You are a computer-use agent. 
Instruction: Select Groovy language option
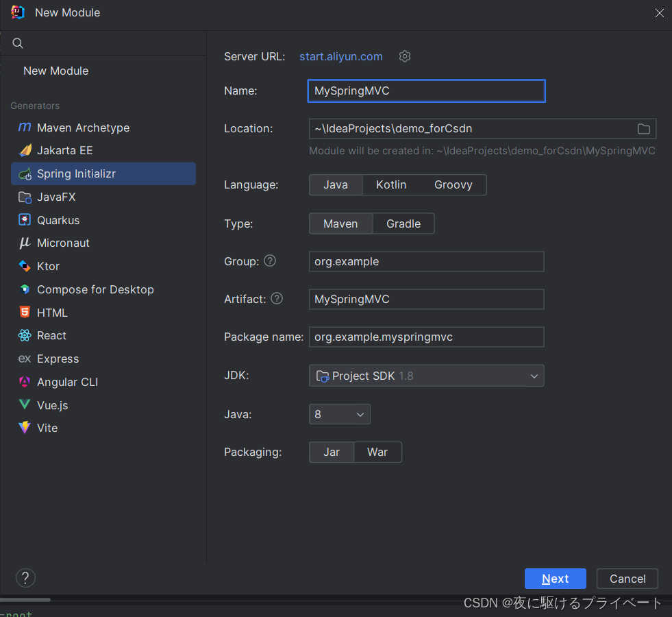[453, 185]
